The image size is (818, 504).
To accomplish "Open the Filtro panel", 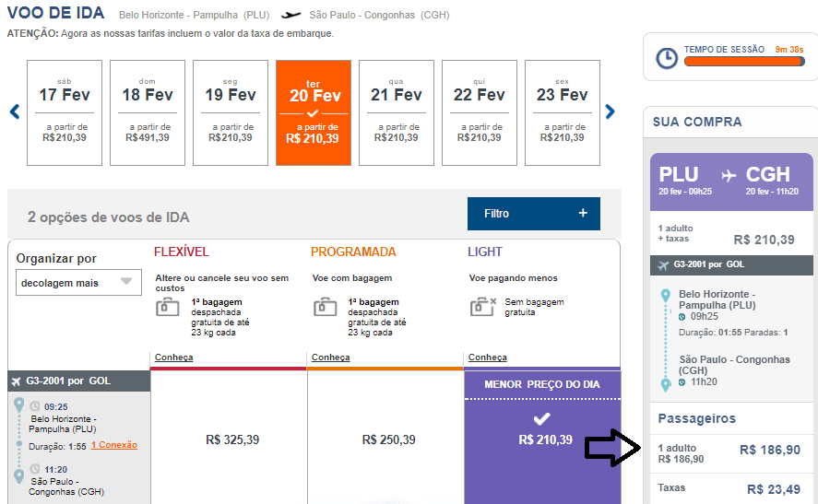I will pos(533,213).
